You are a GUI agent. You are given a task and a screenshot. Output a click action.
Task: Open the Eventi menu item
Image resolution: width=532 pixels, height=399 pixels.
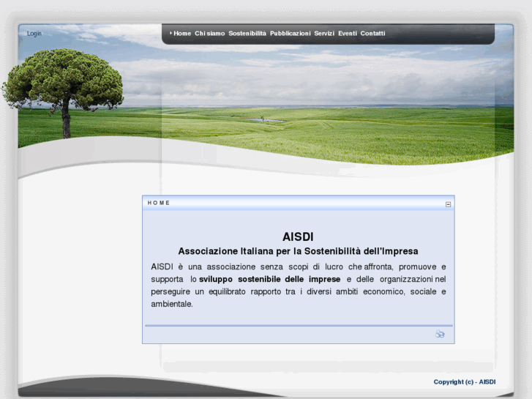(x=348, y=34)
